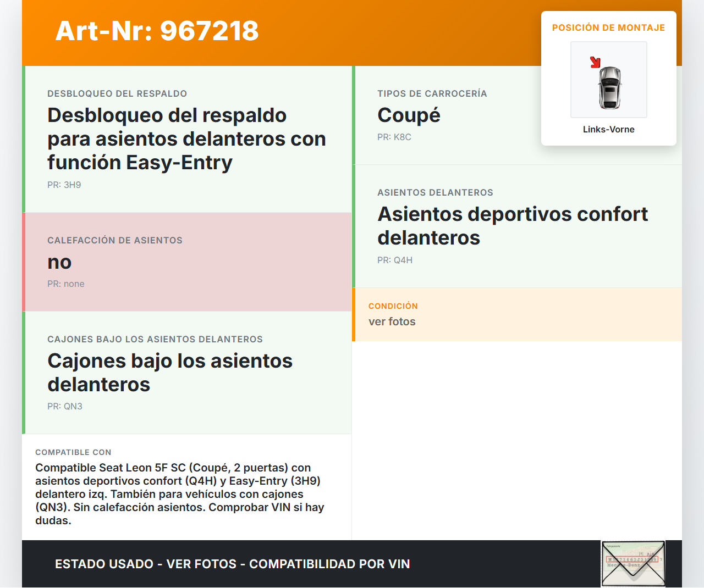Click 'ver fotos' under Condición
Screen dimensions: 704x588
392,321
